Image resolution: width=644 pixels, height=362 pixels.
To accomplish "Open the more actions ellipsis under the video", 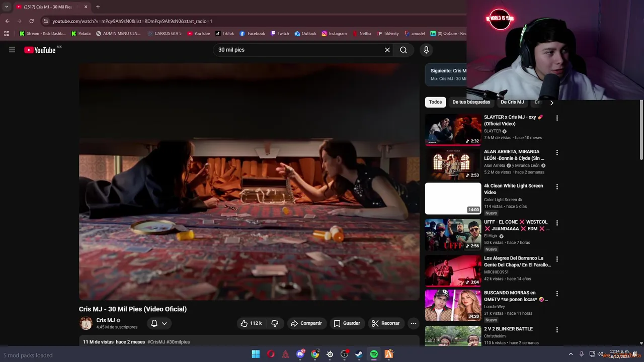I will [x=413, y=323].
